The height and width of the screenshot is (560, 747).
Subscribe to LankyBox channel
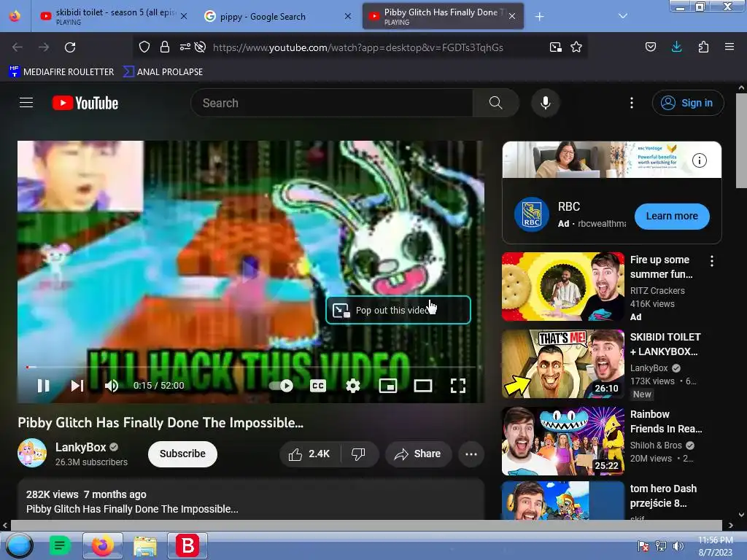pyautogui.click(x=182, y=454)
